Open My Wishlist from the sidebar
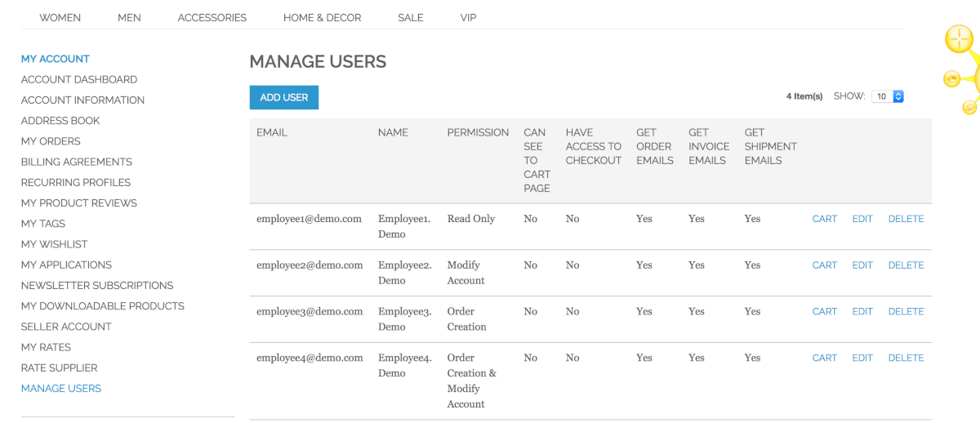980x423 pixels. coord(54,244)
